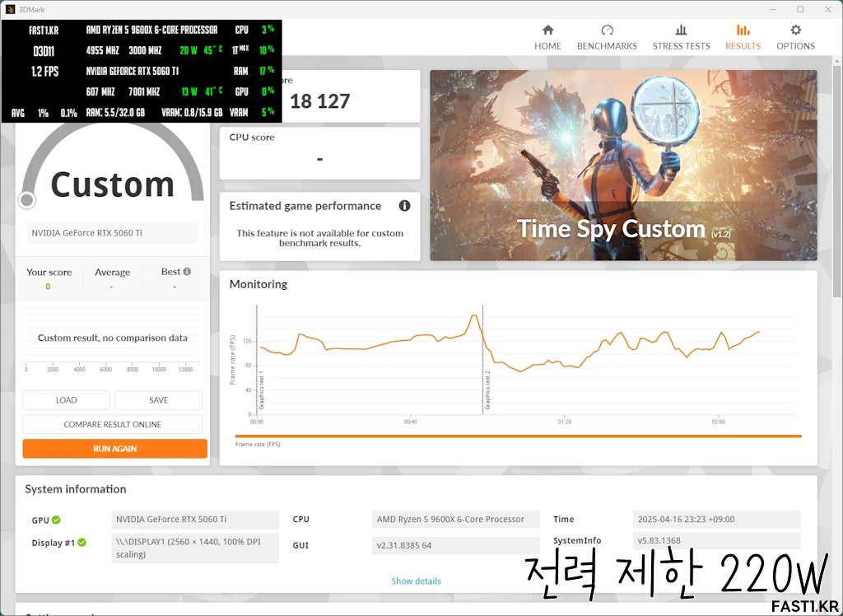Click COMPARE RESULT ONLINE button

(x=112, y=424)
